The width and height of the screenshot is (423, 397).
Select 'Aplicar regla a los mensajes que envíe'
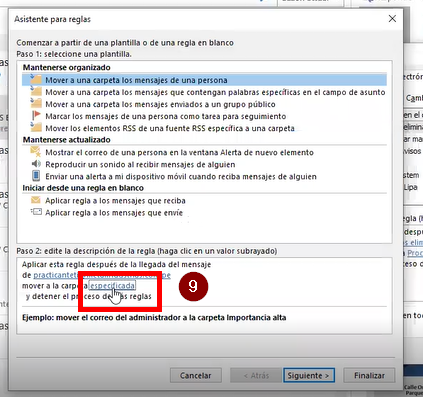[x=114, y=213]
